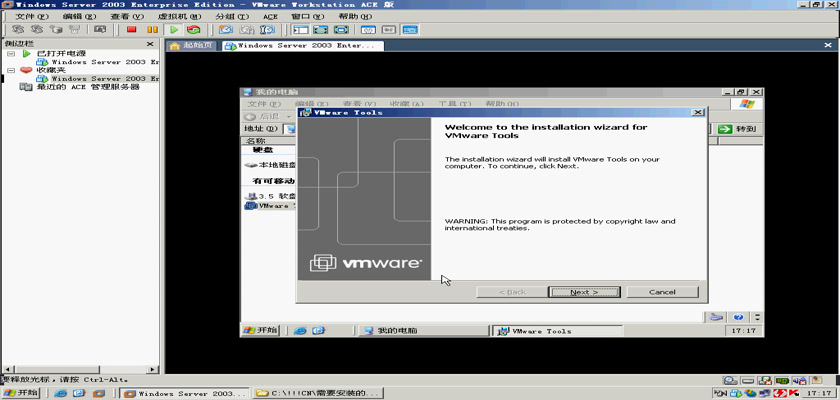Click the Reset virtual machine toolbar button

(x=193, y=30)
